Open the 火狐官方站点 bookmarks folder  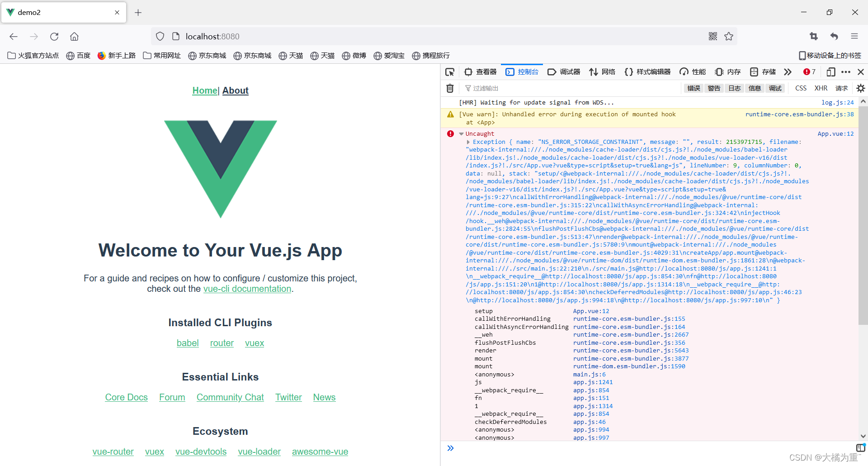click(x=33, y=56)
